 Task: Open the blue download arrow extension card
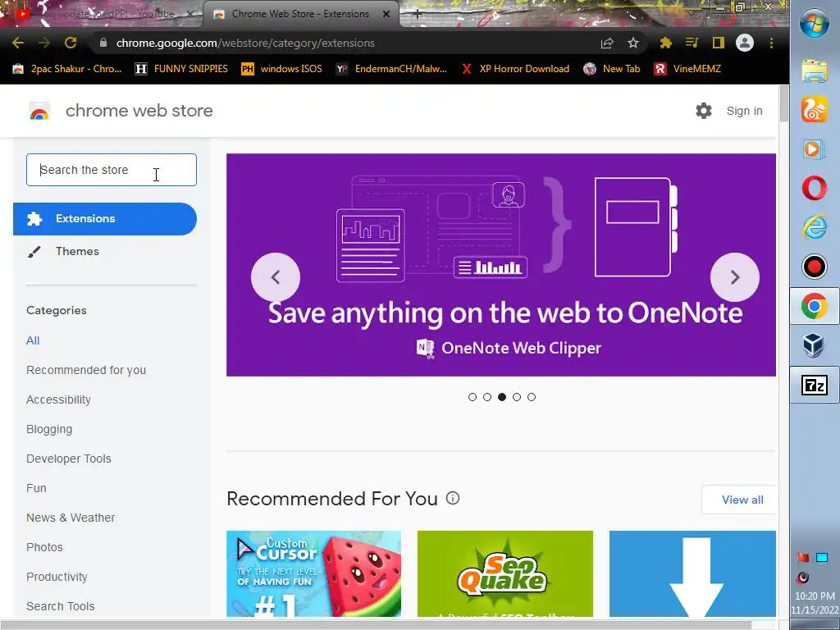pyautogui.click(x=692, y=573)
